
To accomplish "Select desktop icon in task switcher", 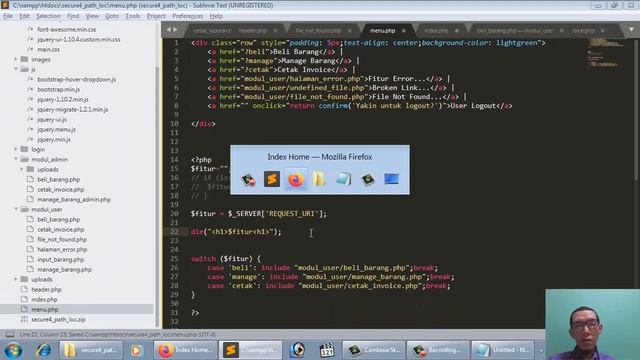I will [x=391, y=179].
